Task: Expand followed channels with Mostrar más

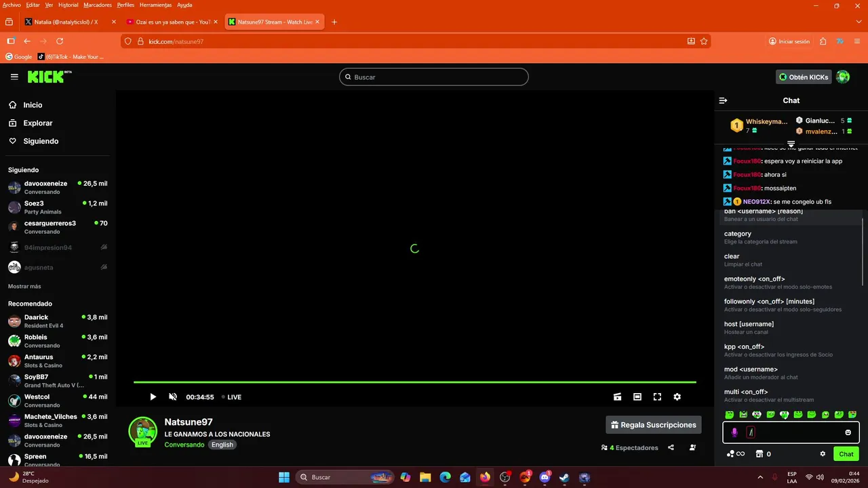Action: 24,286
